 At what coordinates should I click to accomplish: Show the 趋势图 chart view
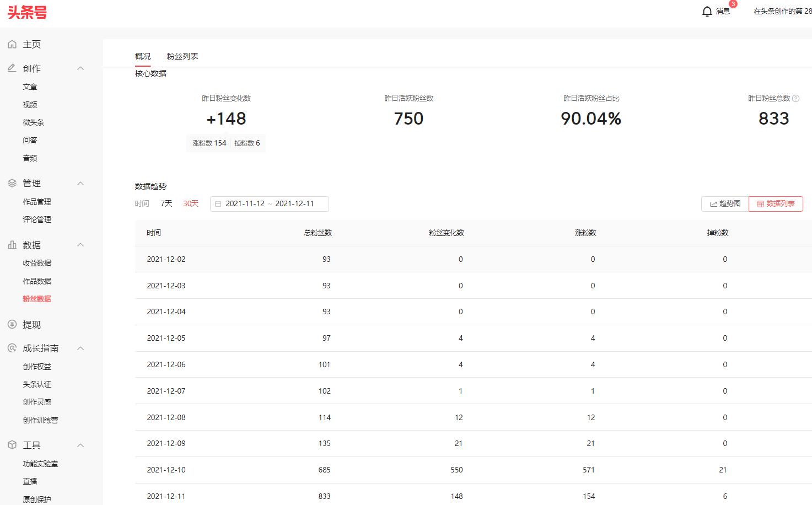click(x=725, y=204)
